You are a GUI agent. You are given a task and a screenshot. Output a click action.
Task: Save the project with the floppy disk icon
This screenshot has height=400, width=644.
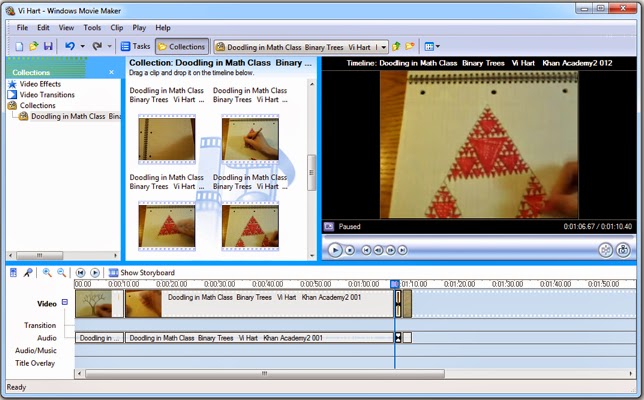[48, 46]
